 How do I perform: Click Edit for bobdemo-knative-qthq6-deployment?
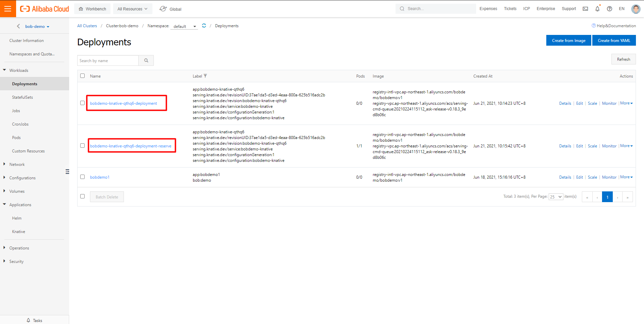click(x=580, y=103)
